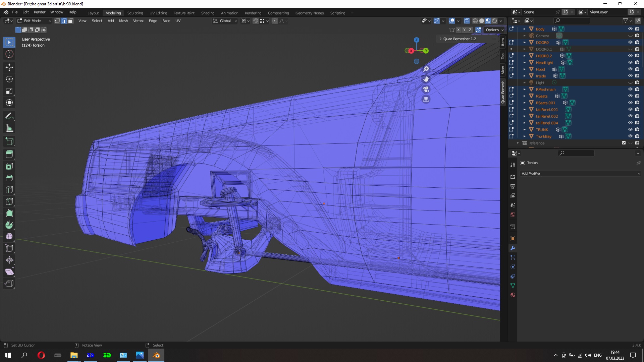Image resolution: width=644 pixels, height=362 pixels.
Task: Toggle visibility of the TRUNK object
Action: pos(630,129)
